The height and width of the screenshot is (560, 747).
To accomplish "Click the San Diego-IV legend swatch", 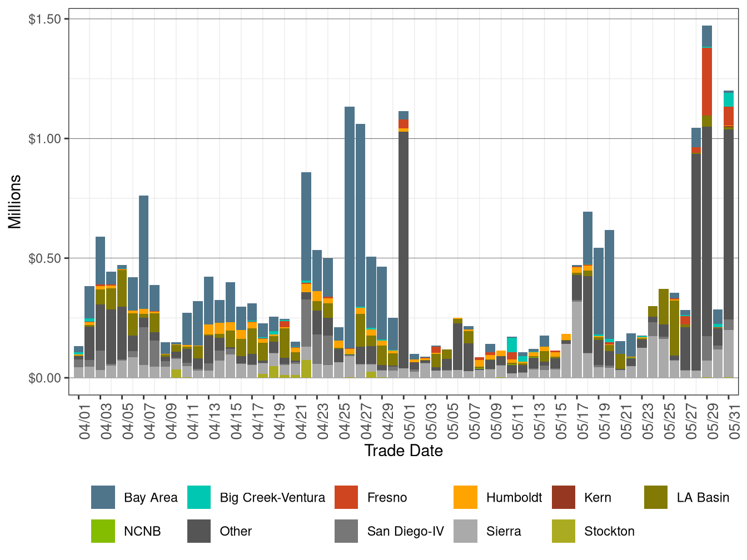I will pos(346,531).
